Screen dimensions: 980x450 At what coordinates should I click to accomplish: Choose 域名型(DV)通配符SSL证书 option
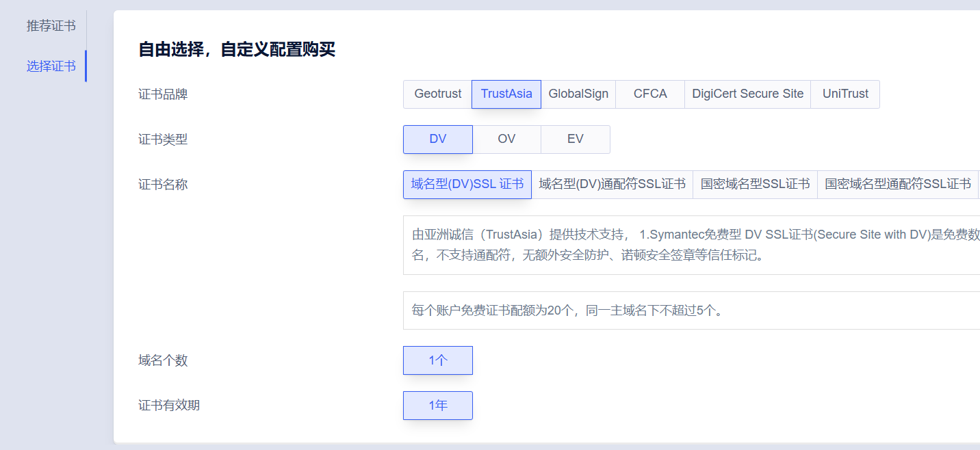tap(612, 185)
